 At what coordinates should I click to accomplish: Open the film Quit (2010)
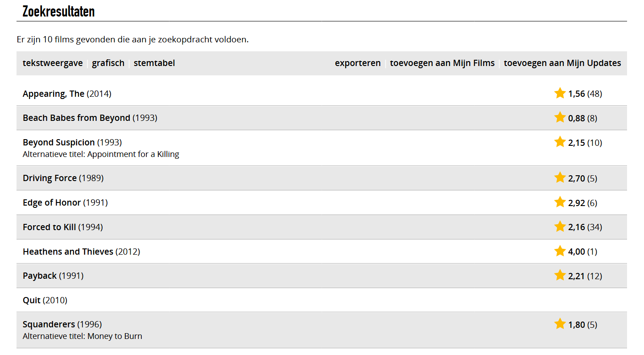click(32, 300)
